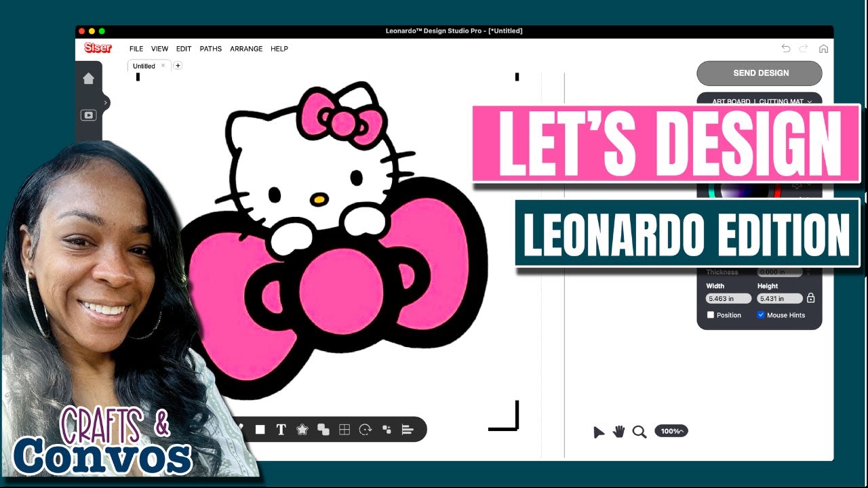868x488 pixels.
Task: Open the EDIT menu
Action: [x=184, y=49]
